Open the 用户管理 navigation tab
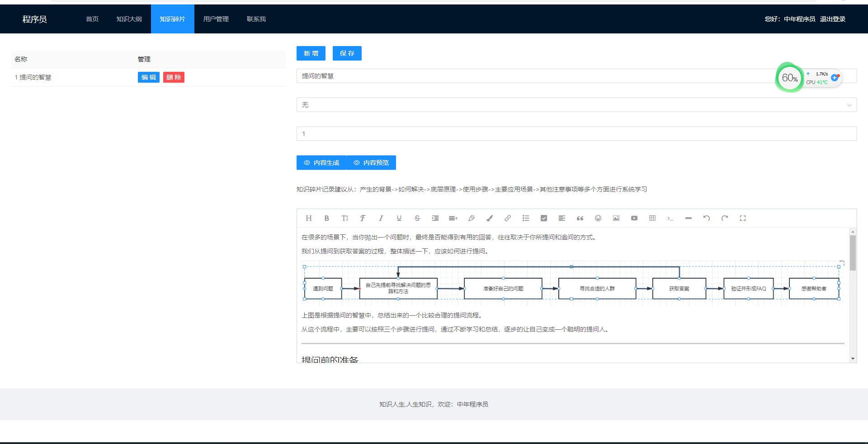This screenshot has width=868, height=444. coord(216,19)
